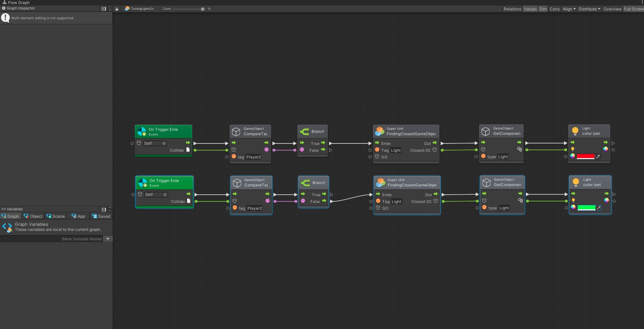Click the Variables panel tab
This screenshot has width=644, height=329.
(12, 209)
